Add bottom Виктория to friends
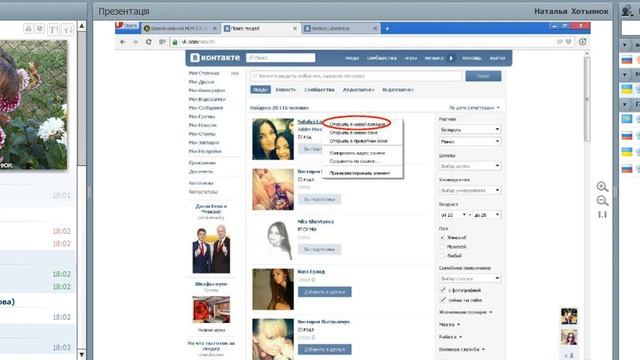 tap(324, 349)
